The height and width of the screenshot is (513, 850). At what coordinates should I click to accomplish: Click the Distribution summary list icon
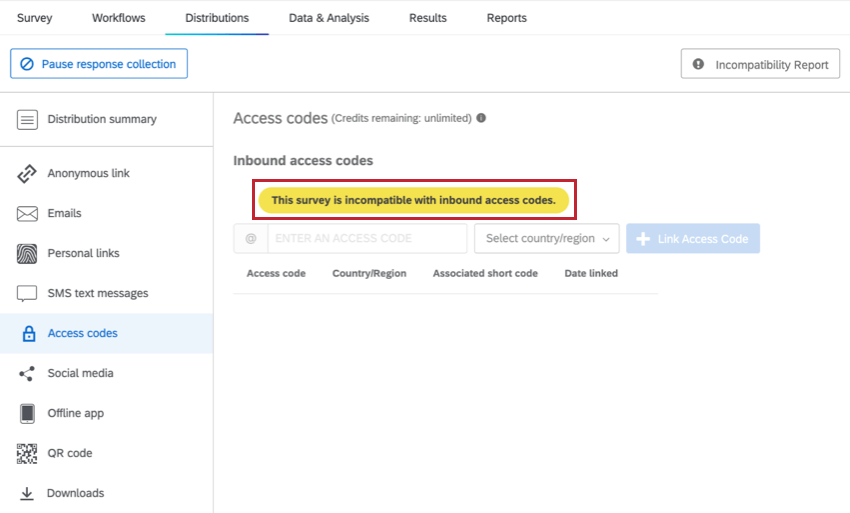(28, 120)
